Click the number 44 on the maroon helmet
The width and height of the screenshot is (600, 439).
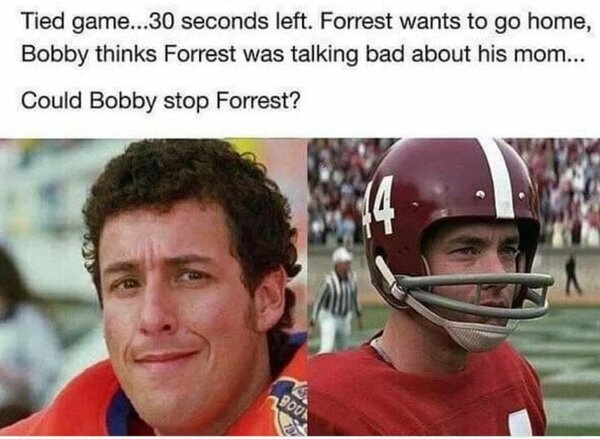click(378, 207)
